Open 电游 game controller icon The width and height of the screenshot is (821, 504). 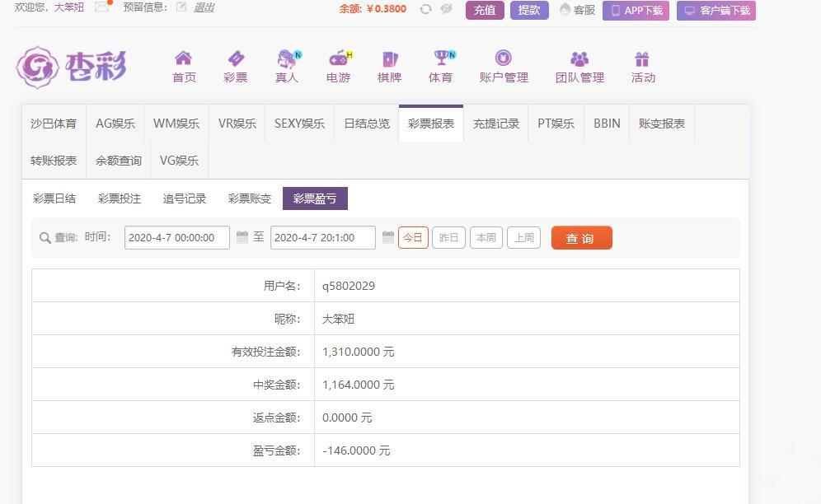point(339,59)
